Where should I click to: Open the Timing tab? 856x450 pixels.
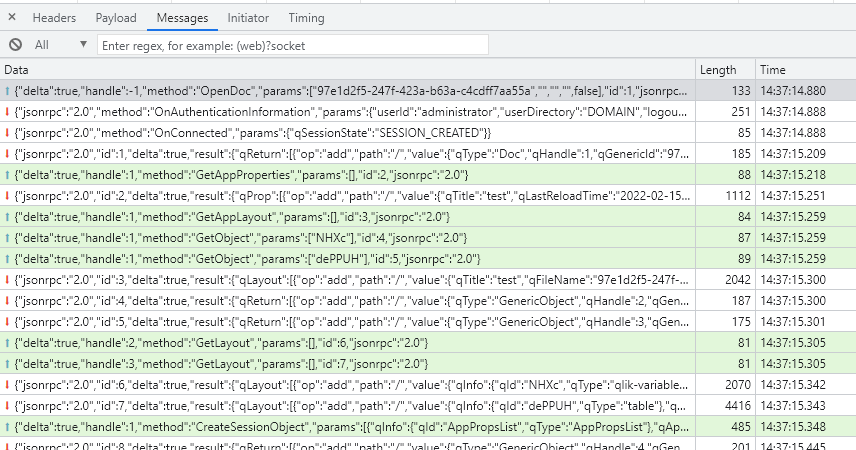click(x=306, y=18)
